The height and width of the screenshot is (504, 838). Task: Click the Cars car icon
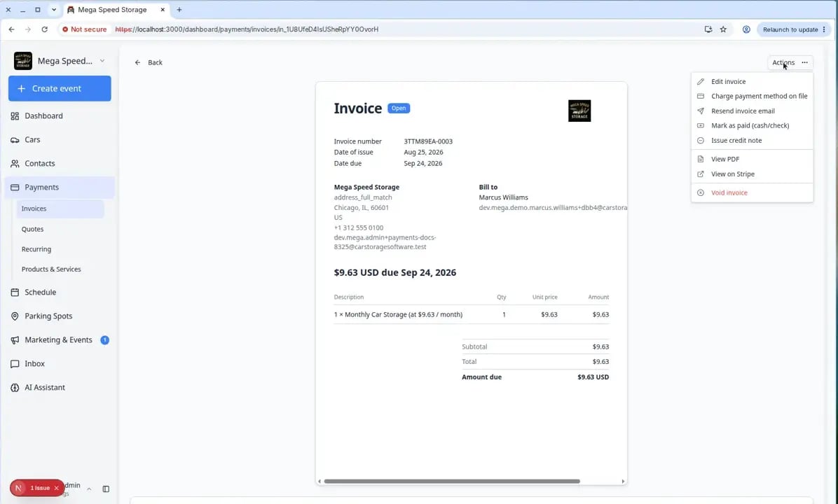15,140
